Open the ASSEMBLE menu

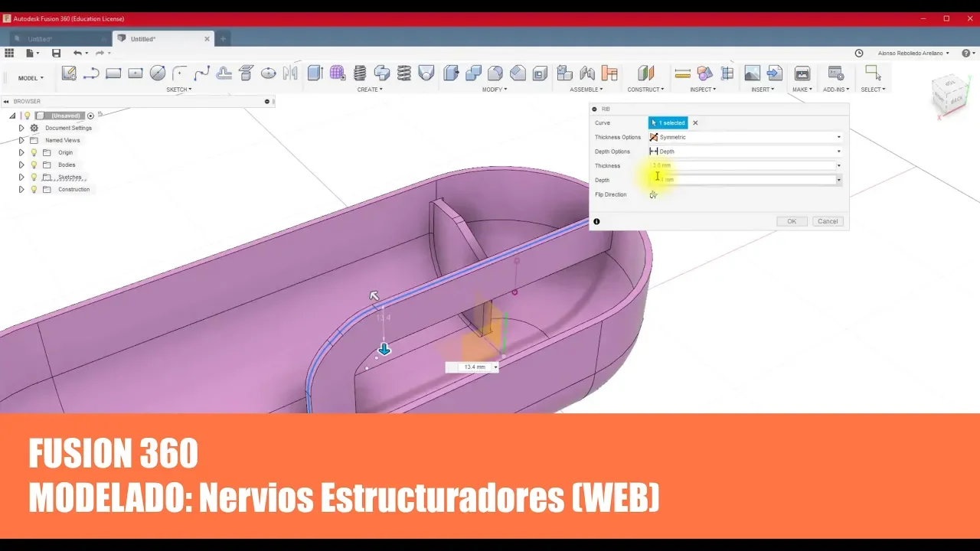[587, 90]
